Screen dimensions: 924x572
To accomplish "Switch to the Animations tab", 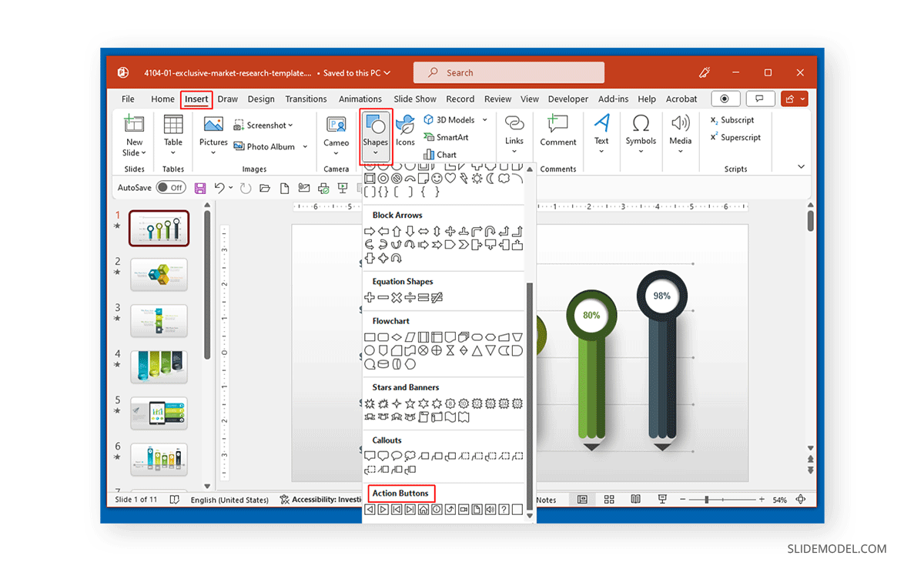I will pyautogui.click(x=360, y=99).
